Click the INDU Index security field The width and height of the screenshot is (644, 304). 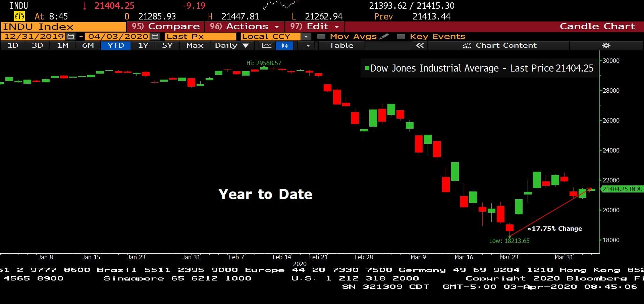(63, 27)
